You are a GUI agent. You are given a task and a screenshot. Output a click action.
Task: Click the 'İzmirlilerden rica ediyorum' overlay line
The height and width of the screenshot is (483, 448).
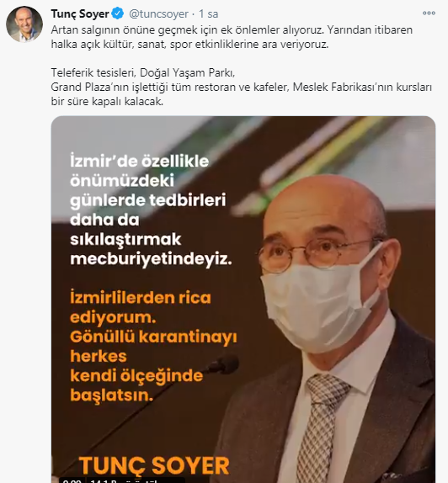(141, 307)
